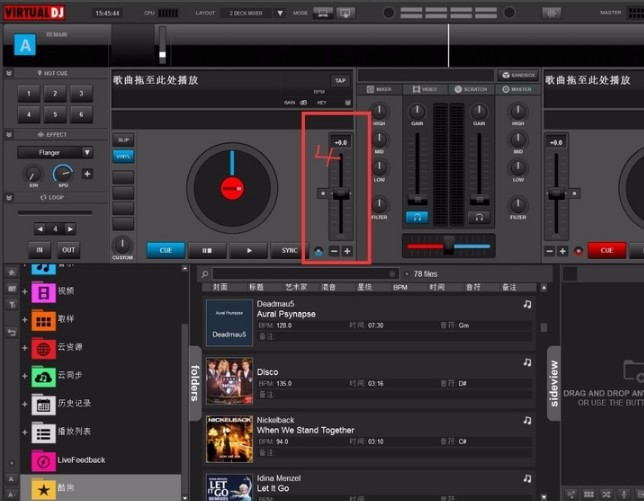Select When We Stand Together track
Viewport: 644px width, 501px height.
tap(370, 439)
